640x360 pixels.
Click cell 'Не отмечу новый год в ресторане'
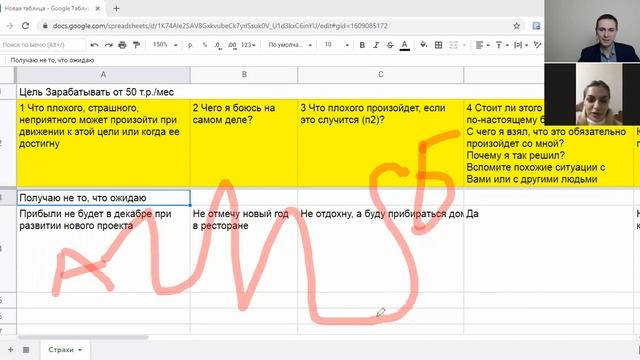coord(244,249)
